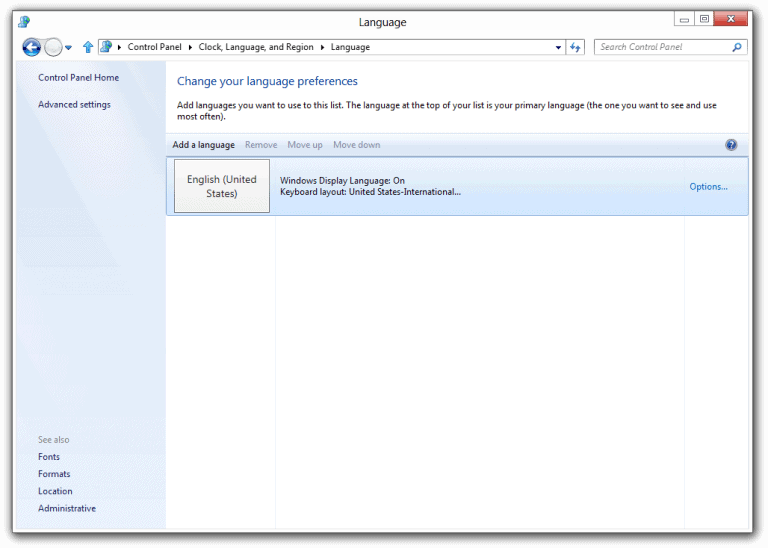This screenshot has height=548, width=768.
Task: Click Add a language
Action: [203, 145]
